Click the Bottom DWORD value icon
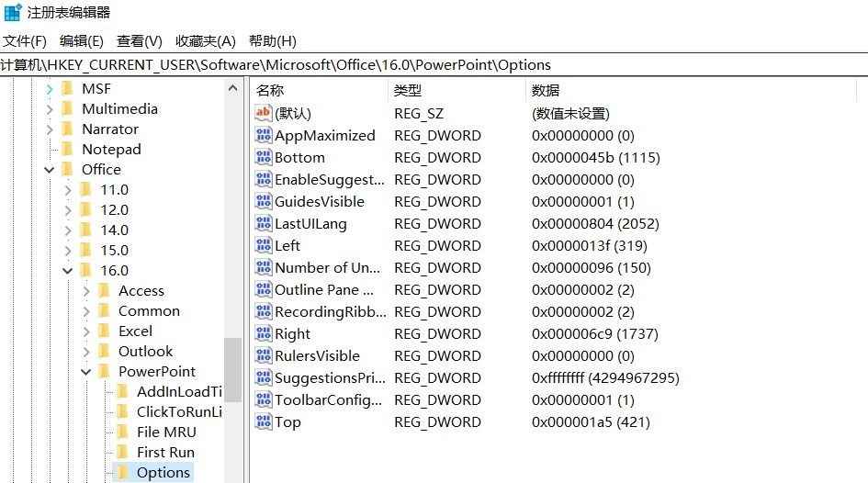868x483 pixels. click(x=263, y=157)
